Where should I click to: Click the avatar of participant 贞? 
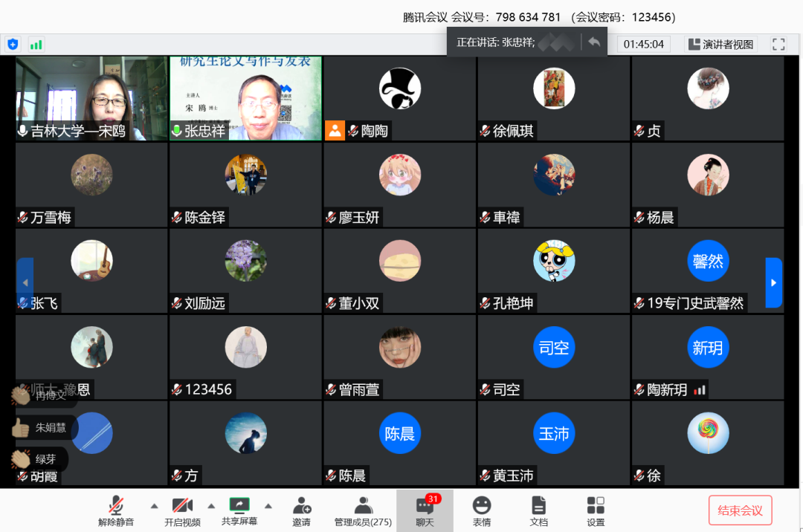tap(709, 88)
